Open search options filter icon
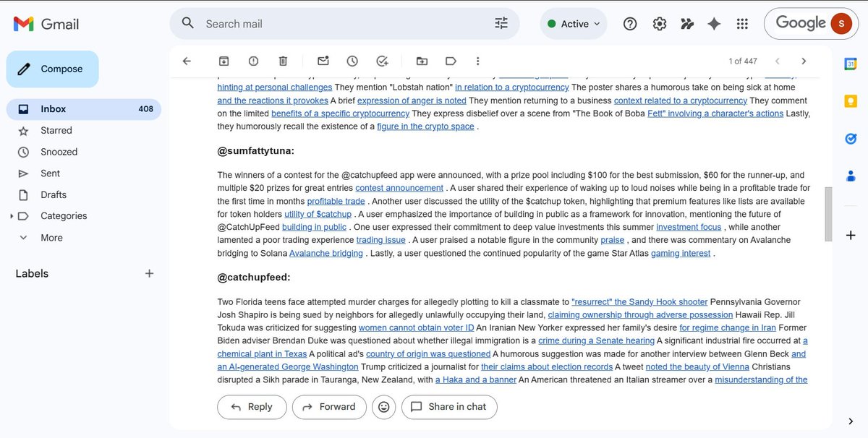Screen dimensions: 868x438 (x=501, y=23)
